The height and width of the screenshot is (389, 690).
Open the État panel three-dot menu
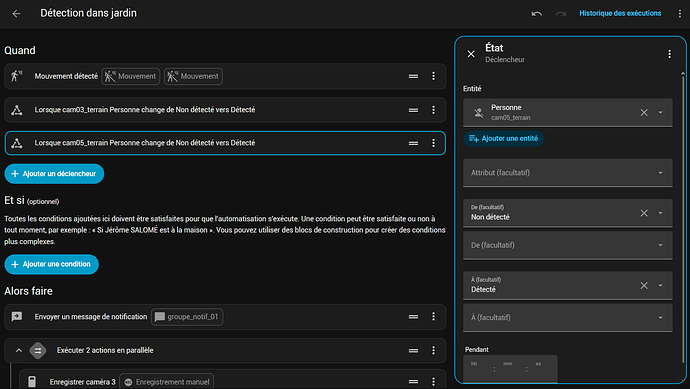tap(669, 54)
